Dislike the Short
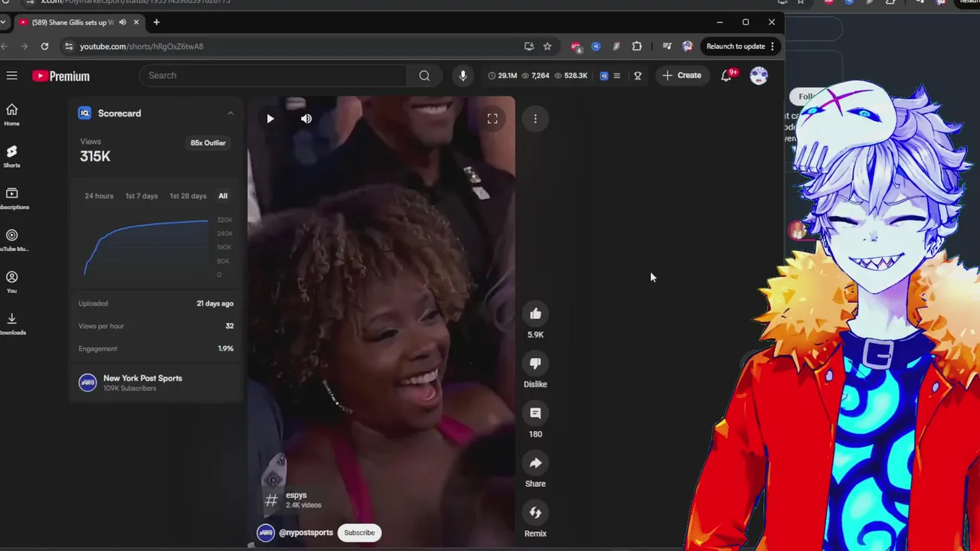 point(535,364)
